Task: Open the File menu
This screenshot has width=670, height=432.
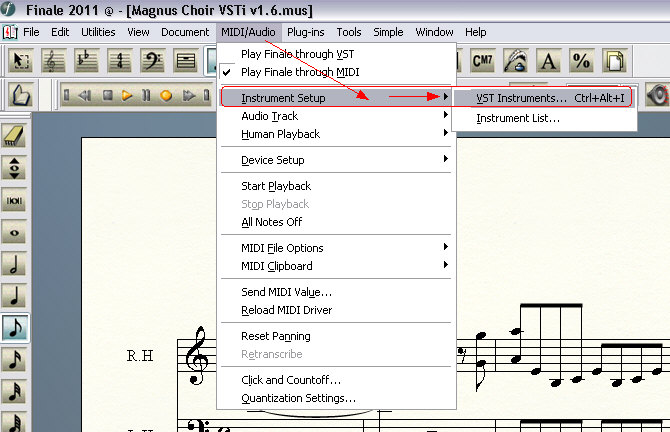Action: 31,32
